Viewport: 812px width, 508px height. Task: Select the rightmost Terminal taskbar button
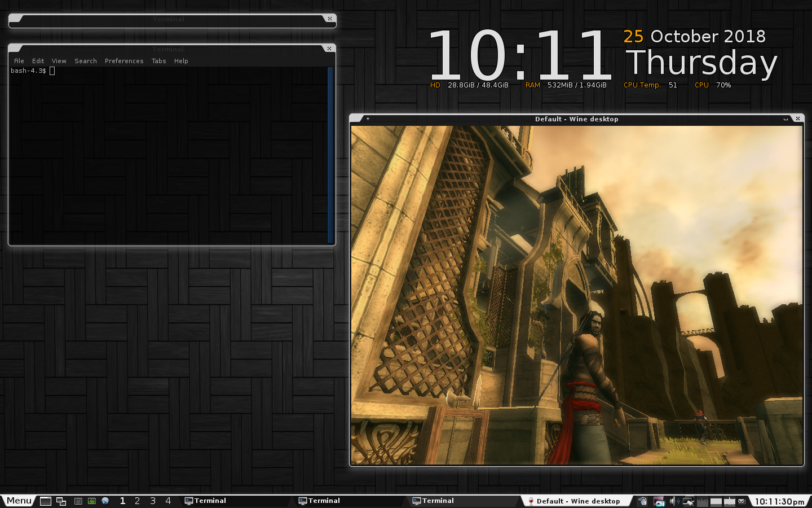465,501
